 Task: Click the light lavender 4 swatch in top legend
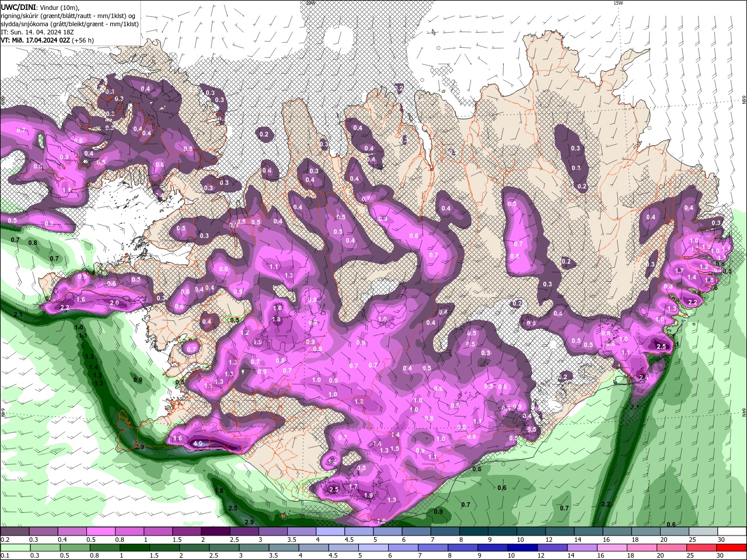[330, 531]
